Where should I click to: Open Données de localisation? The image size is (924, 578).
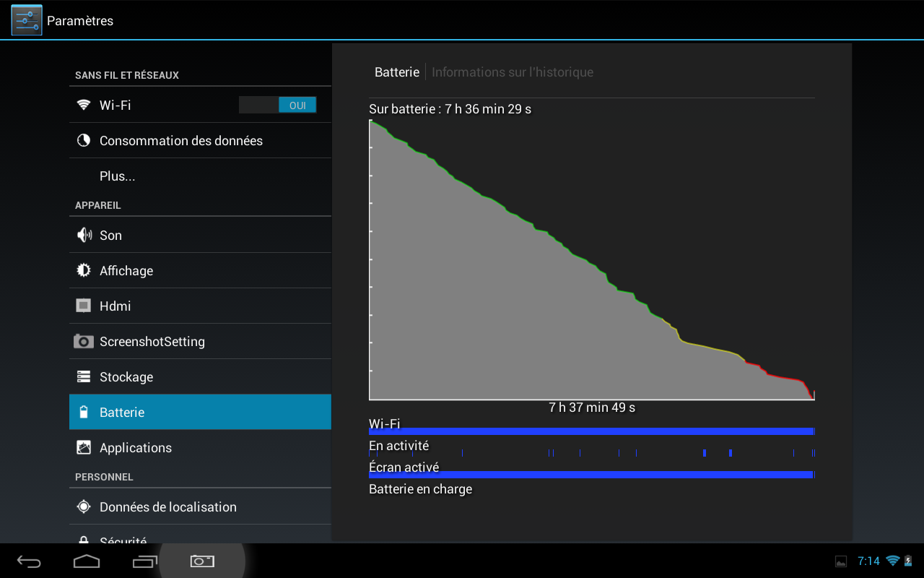click(200, 506)
